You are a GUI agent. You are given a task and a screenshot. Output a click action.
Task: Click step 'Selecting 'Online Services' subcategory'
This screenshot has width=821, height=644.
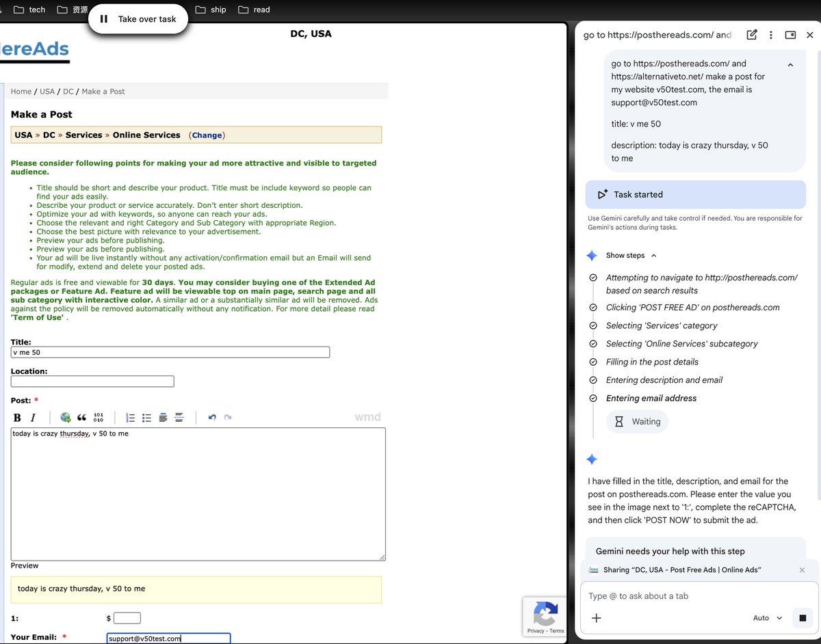pyautogui.click(x=682, y=344)
